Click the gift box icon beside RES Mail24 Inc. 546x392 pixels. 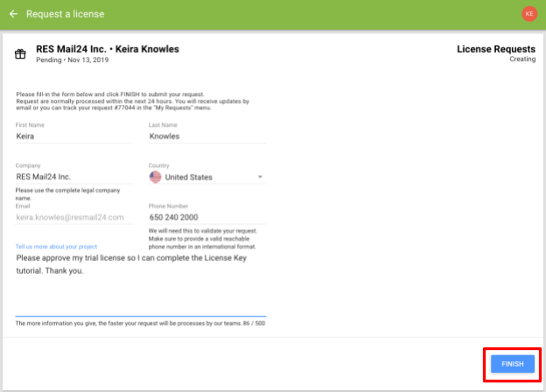pyautogui.click(x=20, y=54)
